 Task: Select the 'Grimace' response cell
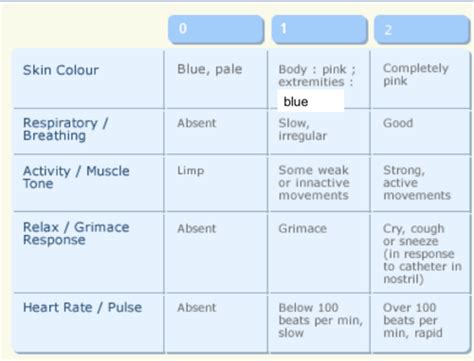pyautogui.click(x=302, y=229)
